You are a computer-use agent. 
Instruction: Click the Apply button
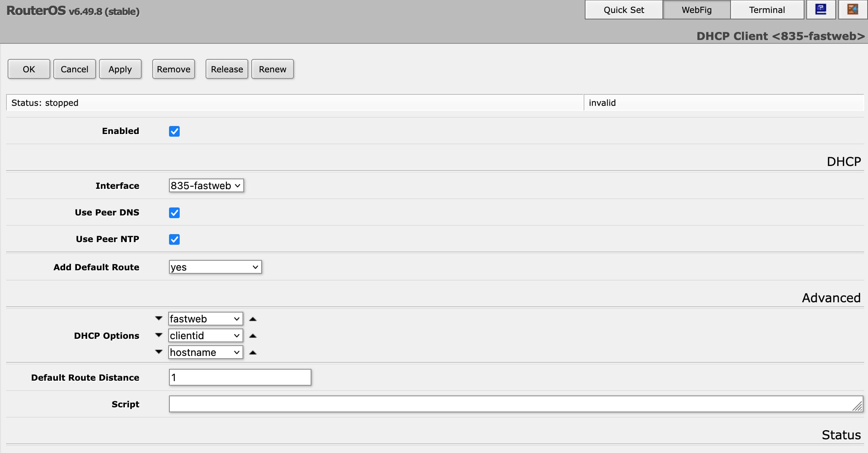120,69
